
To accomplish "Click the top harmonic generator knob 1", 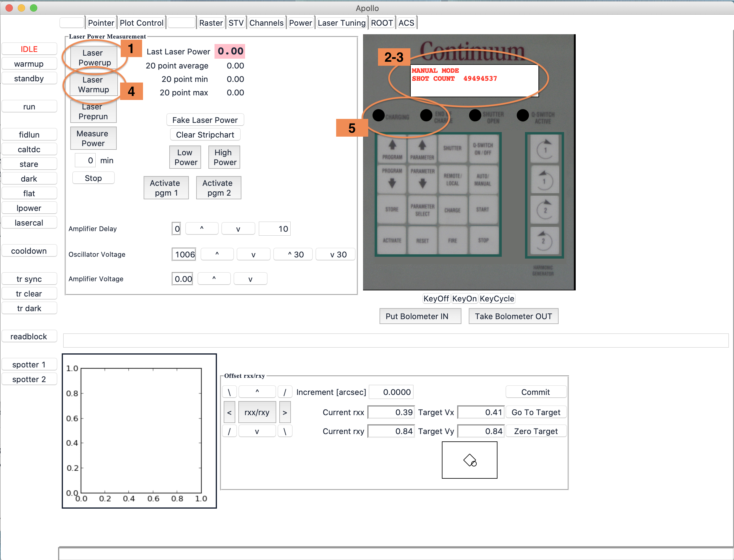I will click(545, 149).
